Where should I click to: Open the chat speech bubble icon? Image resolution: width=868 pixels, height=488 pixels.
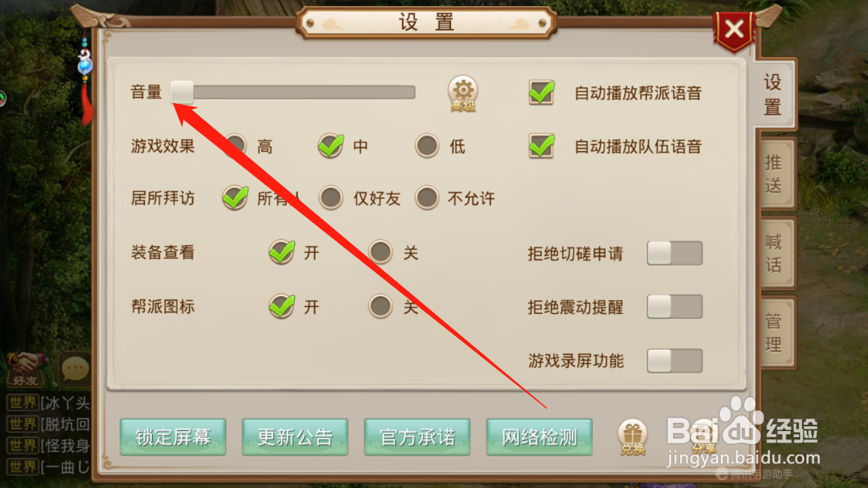pyautogui.click(x=74, y=369)
